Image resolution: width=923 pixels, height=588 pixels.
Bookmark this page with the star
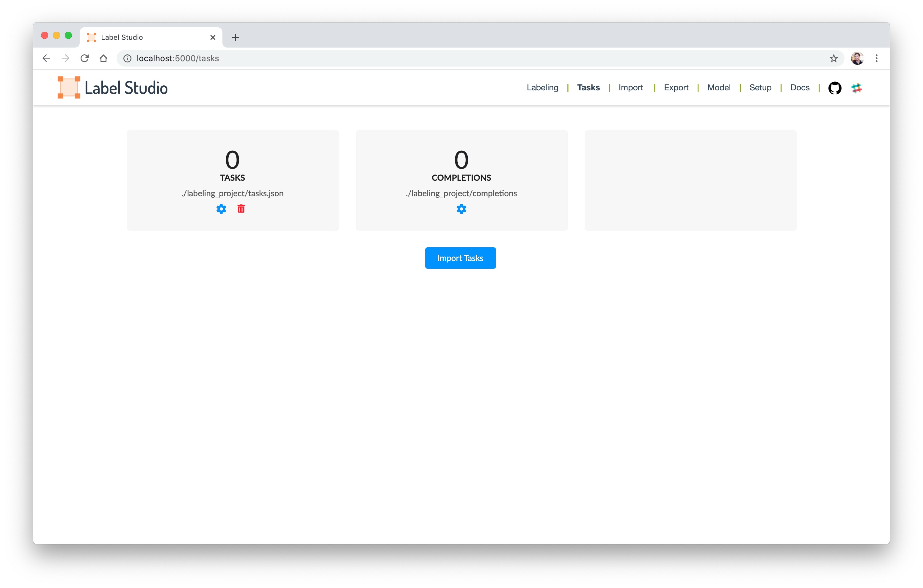pyautogui.click(x=834, y=58)
